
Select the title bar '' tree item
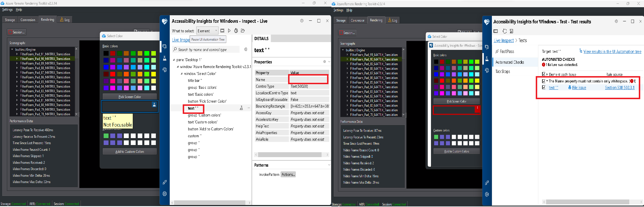(x=195, y=81)
